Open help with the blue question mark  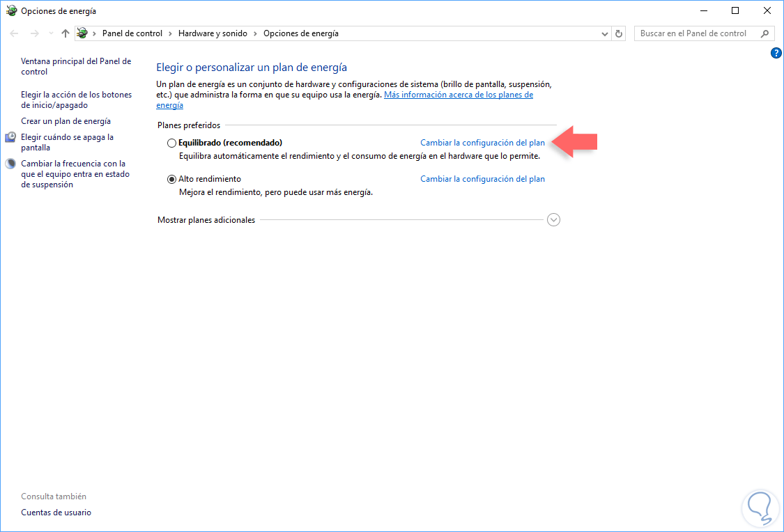(x=776, y=53)
